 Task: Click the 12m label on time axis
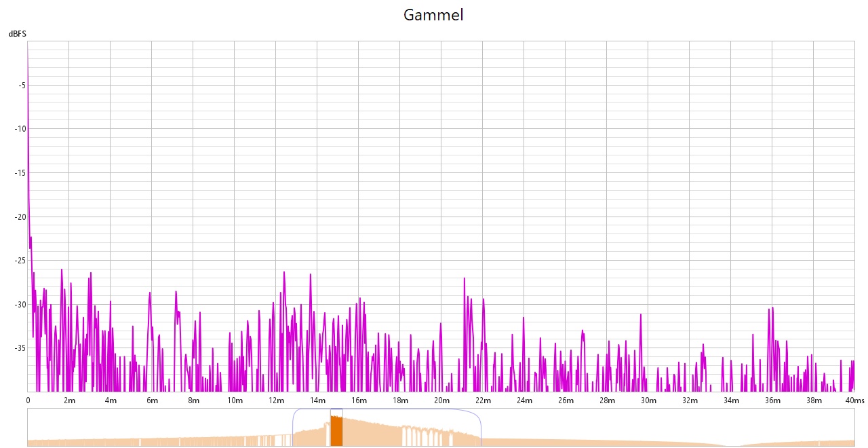pyautogui.click(x=276, y=400)
